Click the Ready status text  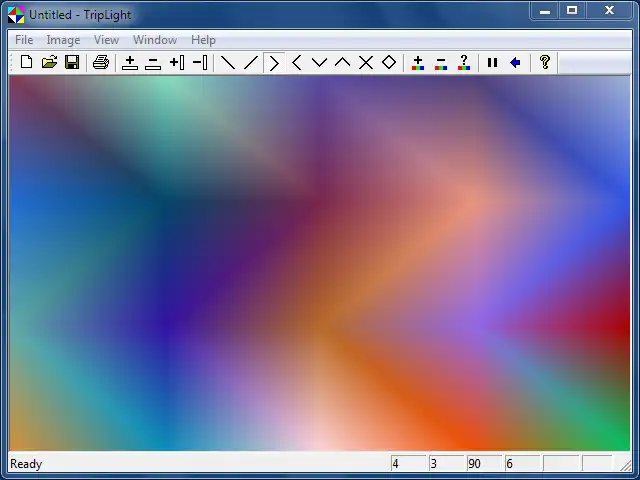click(x=26, y=464)
